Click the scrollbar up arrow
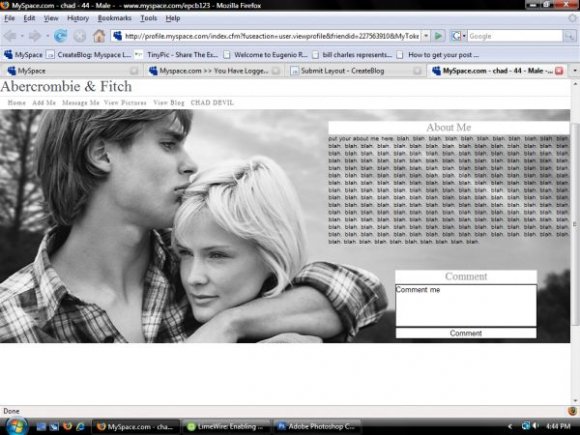This screenshot has width=580, height=435. pyautogui.click(x=575, y=85)
